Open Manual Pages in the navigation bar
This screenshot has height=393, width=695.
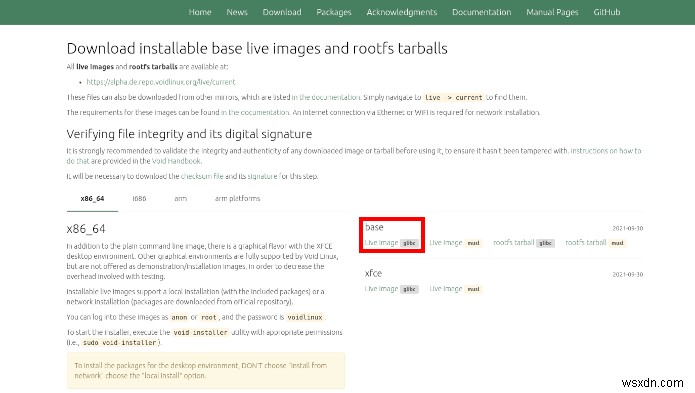(x=552, y=12)
